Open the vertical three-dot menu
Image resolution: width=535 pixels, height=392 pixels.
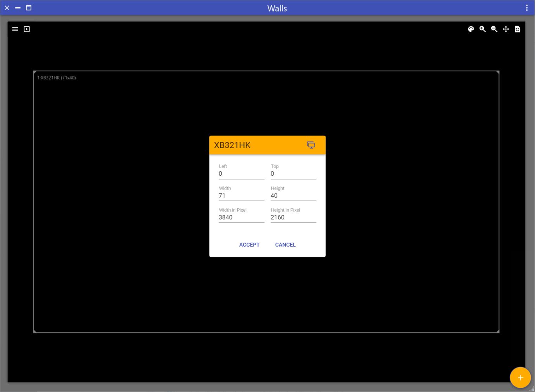527,8
